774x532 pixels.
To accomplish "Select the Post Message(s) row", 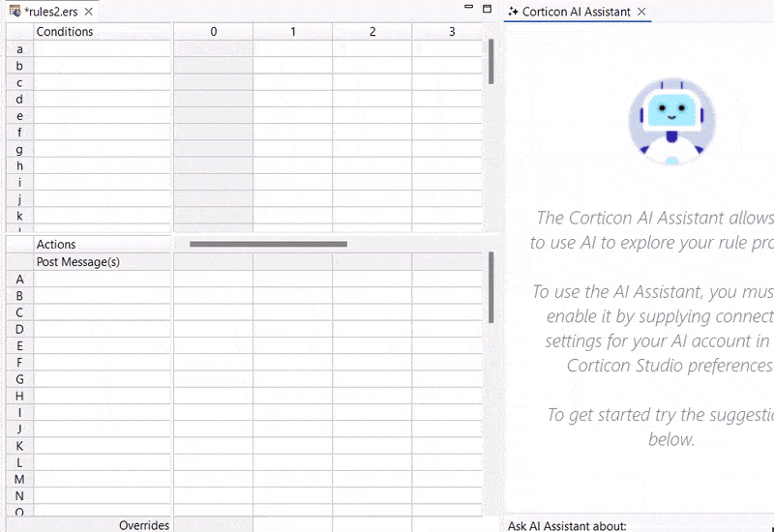I will 103,262.
